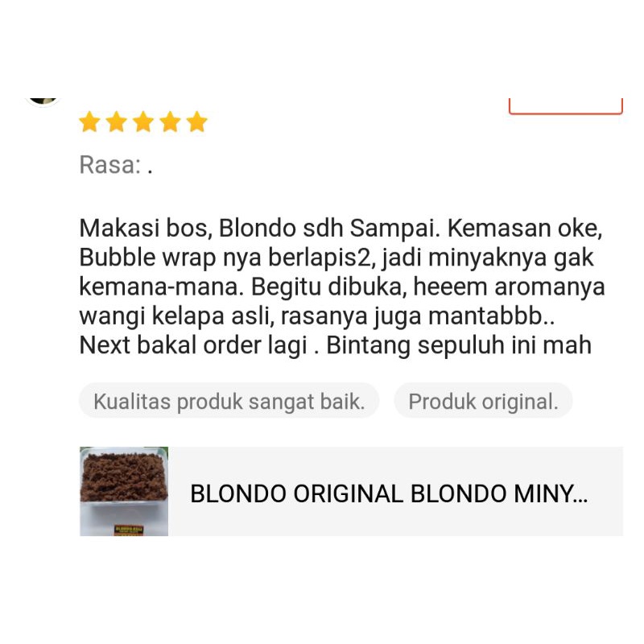This screenshot has height=644, width=644.
Task: Open the Blondo product thumbnail image
Action: point(124,491)
